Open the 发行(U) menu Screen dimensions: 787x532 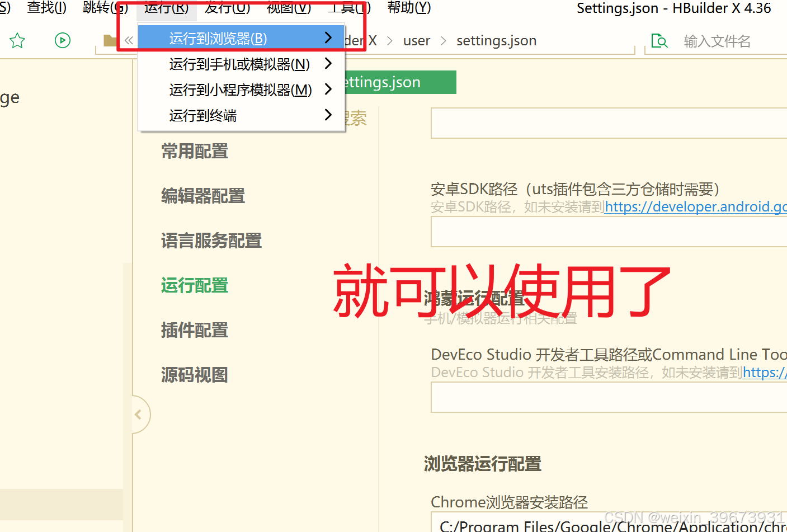(x=227, y=7)
